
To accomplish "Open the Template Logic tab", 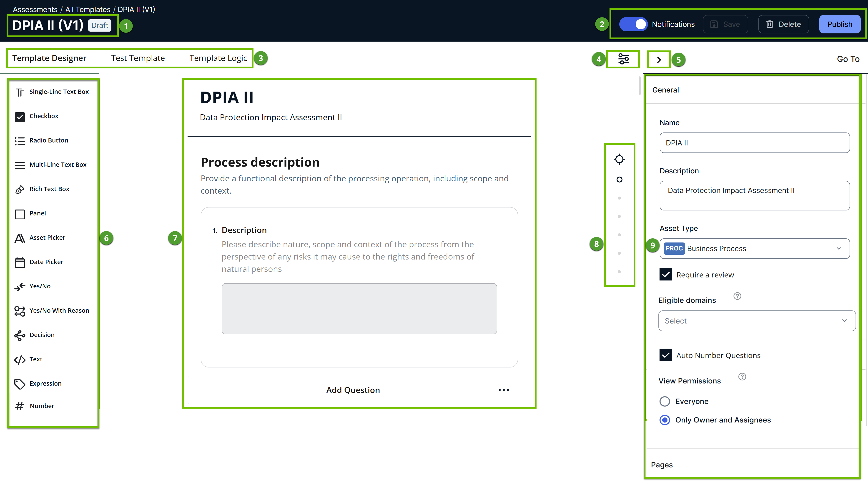I will point(218,58).
